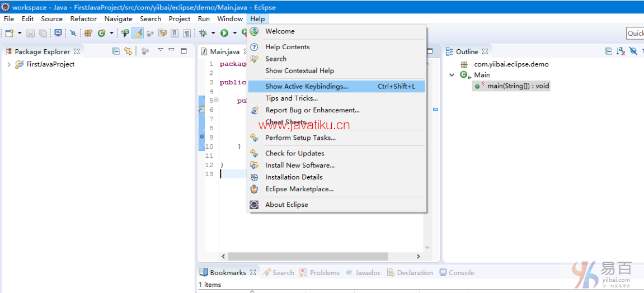Screen dimensions: 644x293
Task: Open the Problems tab
Action: click(324, 273)
